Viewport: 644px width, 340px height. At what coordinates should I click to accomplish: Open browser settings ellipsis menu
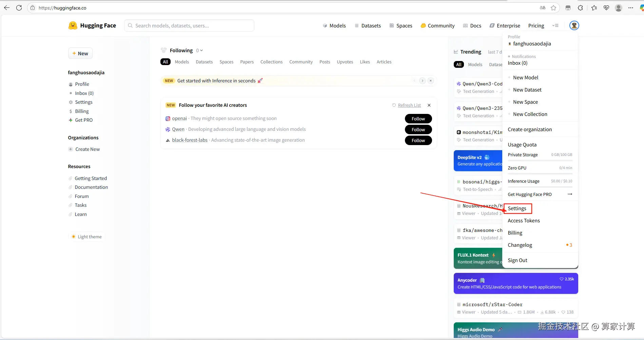[631, 8]
